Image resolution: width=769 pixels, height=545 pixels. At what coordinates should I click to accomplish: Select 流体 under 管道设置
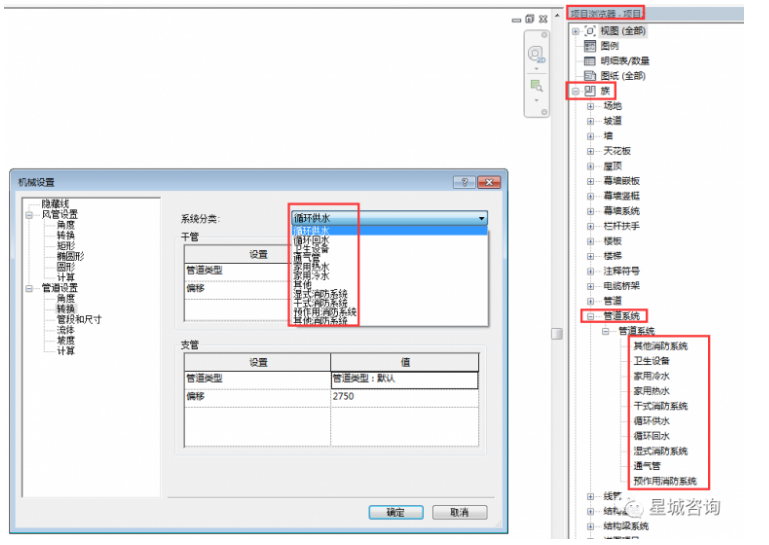[x=66, y=330]
